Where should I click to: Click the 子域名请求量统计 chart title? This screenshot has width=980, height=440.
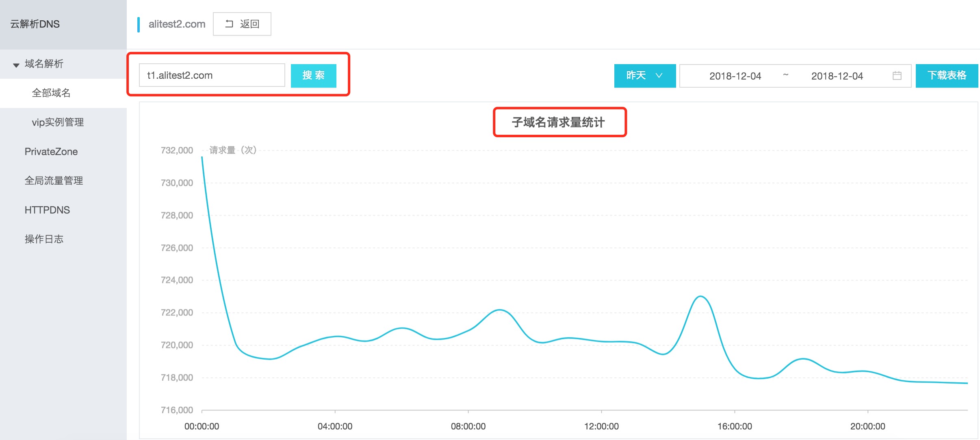559,122
